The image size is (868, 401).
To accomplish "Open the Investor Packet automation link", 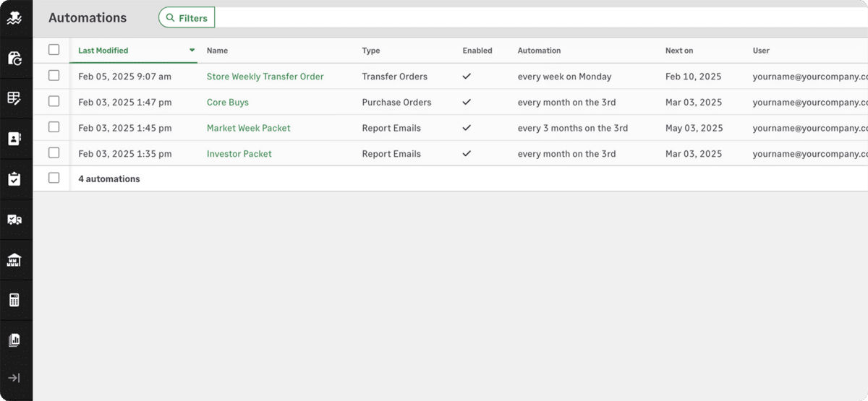I will click(239, 154).
